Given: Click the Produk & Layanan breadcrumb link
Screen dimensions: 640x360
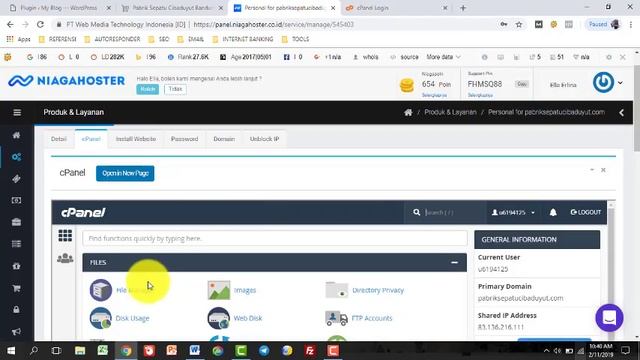Looking at the screenshot, I should coord(450,112).
